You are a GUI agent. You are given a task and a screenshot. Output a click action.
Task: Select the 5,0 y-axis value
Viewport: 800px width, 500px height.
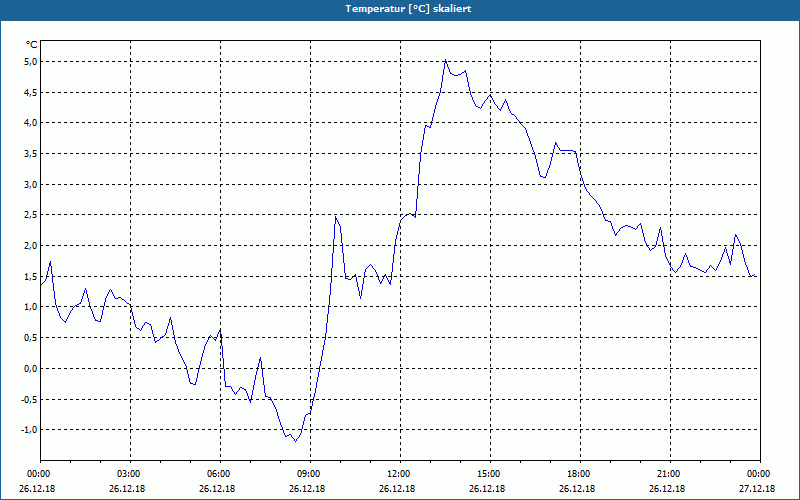(31, 62)
